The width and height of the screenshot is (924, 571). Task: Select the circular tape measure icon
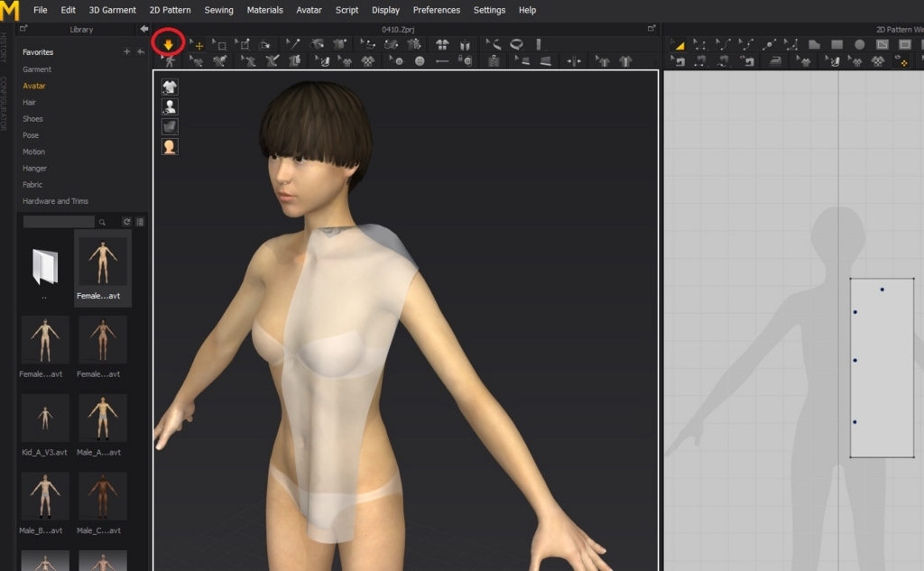coord(516,44)
